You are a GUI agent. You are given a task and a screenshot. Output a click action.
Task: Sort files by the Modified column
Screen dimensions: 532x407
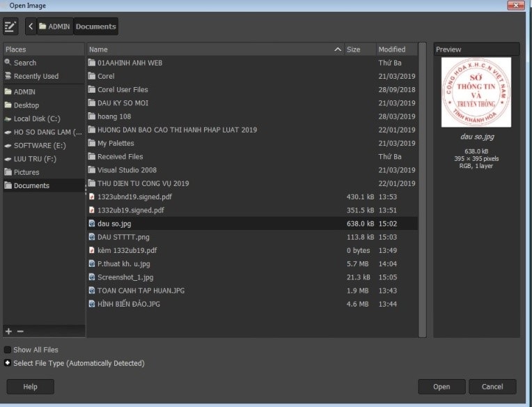(x=392, y=49)
